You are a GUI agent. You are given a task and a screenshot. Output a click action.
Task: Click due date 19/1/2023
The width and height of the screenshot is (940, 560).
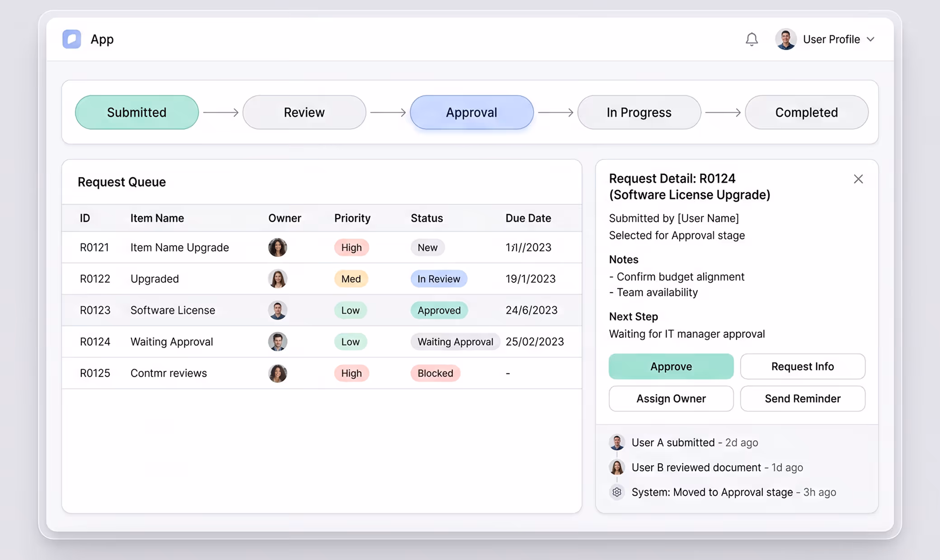[x=531, y=279]
